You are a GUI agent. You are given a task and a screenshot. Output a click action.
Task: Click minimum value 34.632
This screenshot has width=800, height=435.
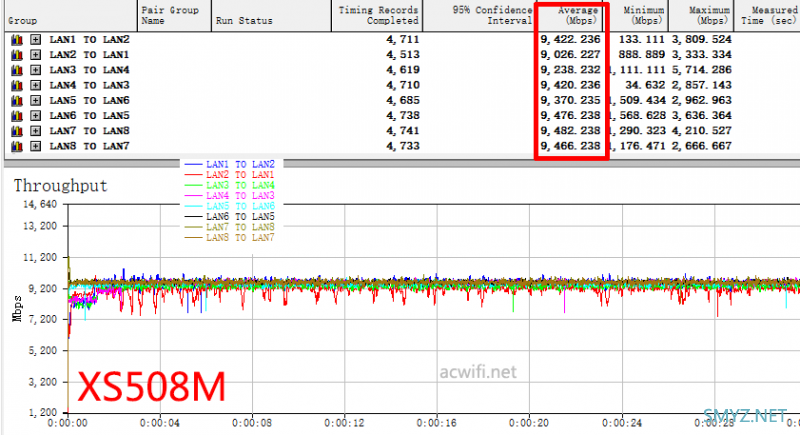point(645,86)
